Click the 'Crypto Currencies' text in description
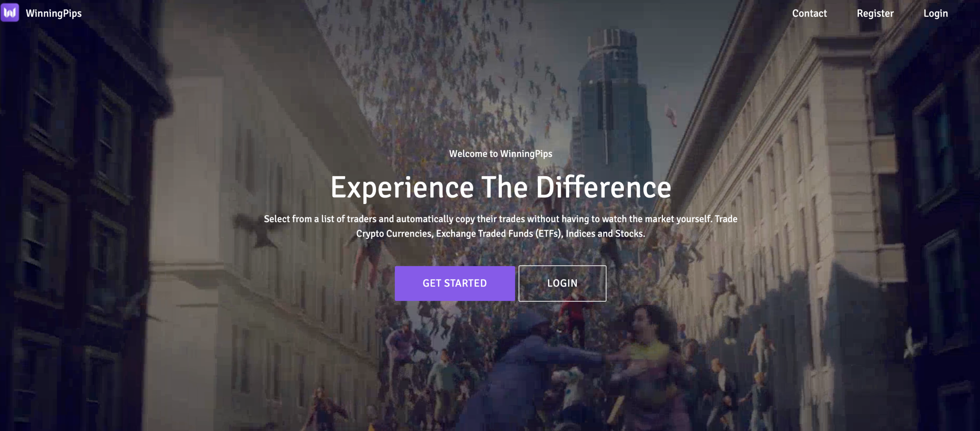980x431 pixels. click(x=394, y=233)
